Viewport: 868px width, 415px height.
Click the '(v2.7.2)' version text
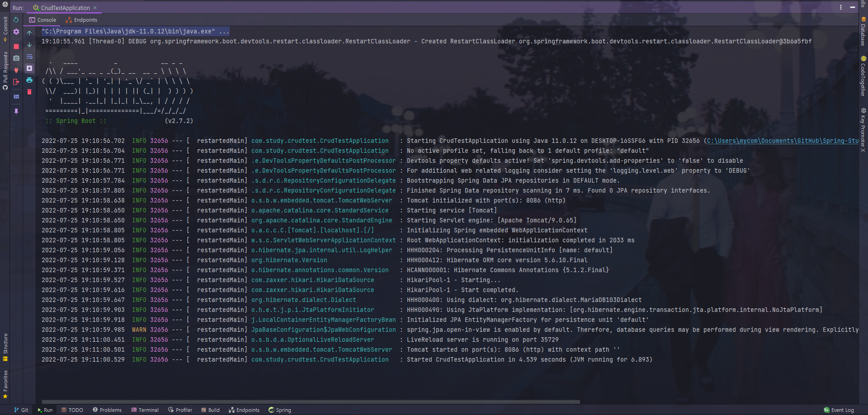tap(179, 121)
